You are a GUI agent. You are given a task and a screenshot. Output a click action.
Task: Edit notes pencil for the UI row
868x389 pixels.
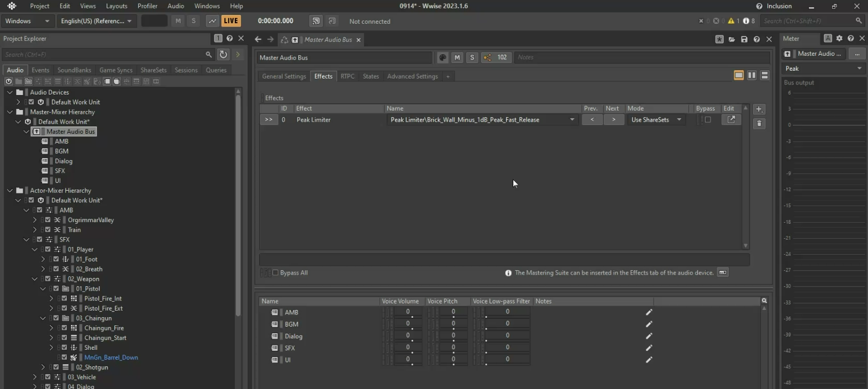(x=649, y=360)
